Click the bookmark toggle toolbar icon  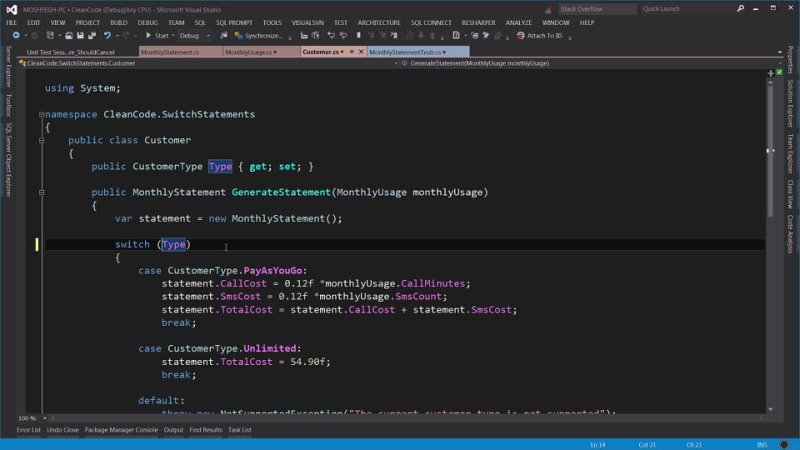[x=359, y=36]
